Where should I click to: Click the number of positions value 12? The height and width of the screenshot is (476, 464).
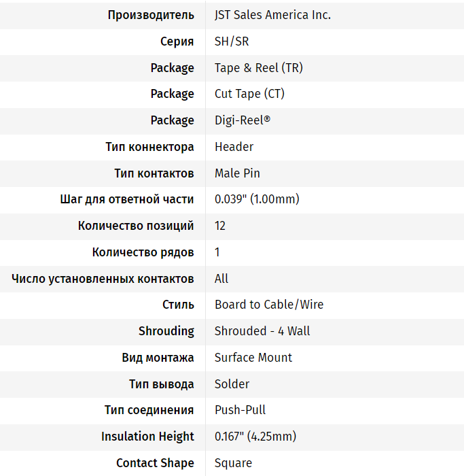pyautogui.click(x=220, y=226)
